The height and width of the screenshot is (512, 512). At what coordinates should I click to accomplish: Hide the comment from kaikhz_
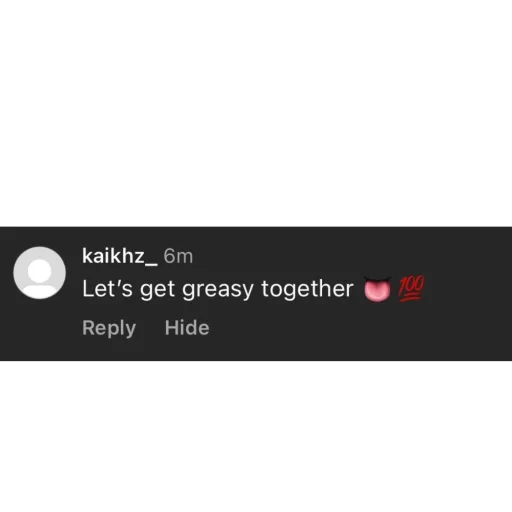click(187, 328)
